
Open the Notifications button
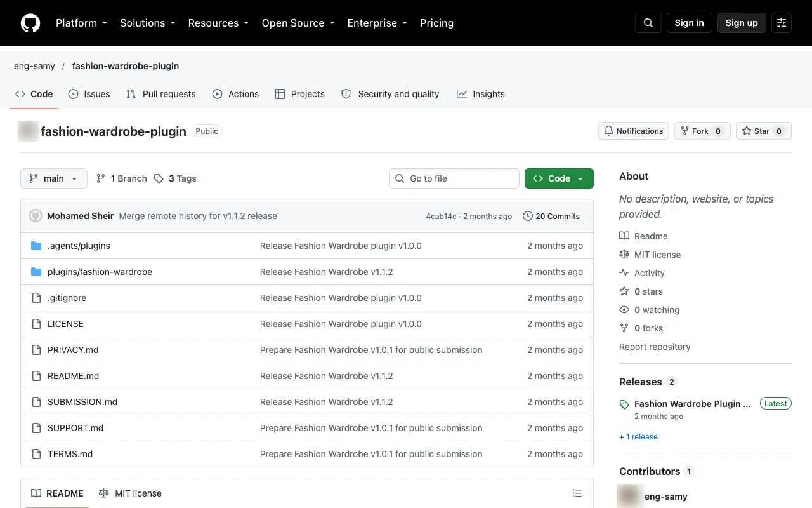coord(633,131)
